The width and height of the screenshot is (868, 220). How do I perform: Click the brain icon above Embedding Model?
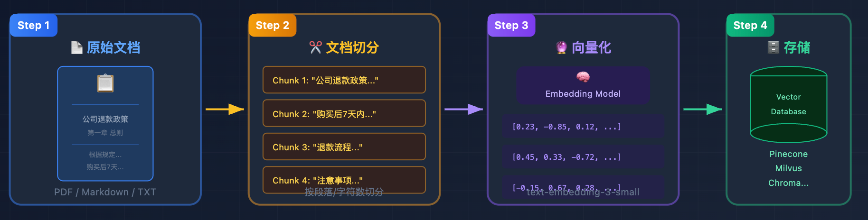[583, 77]
